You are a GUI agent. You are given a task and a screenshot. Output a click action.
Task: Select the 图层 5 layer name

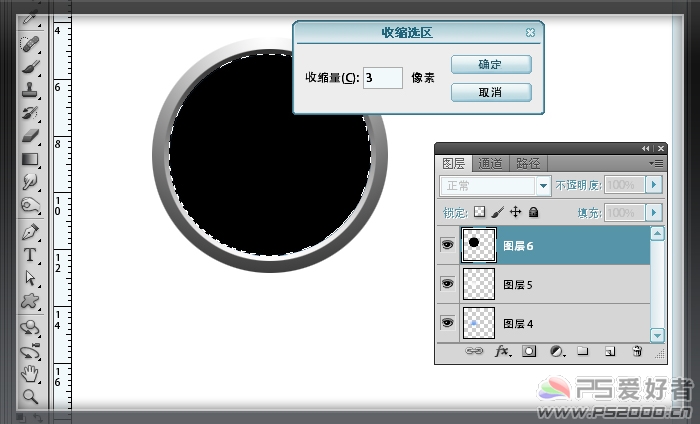(518, 285)
